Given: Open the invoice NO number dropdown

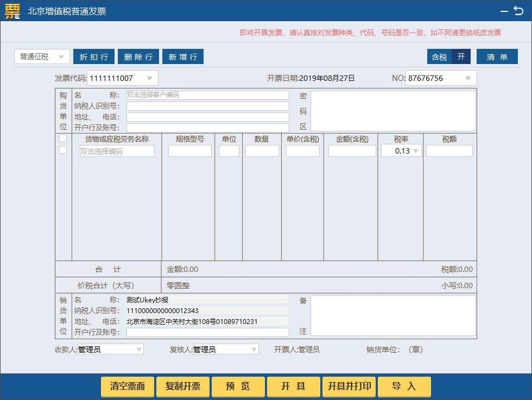Looking at the screenshot, I should click(x=469, y=78).
